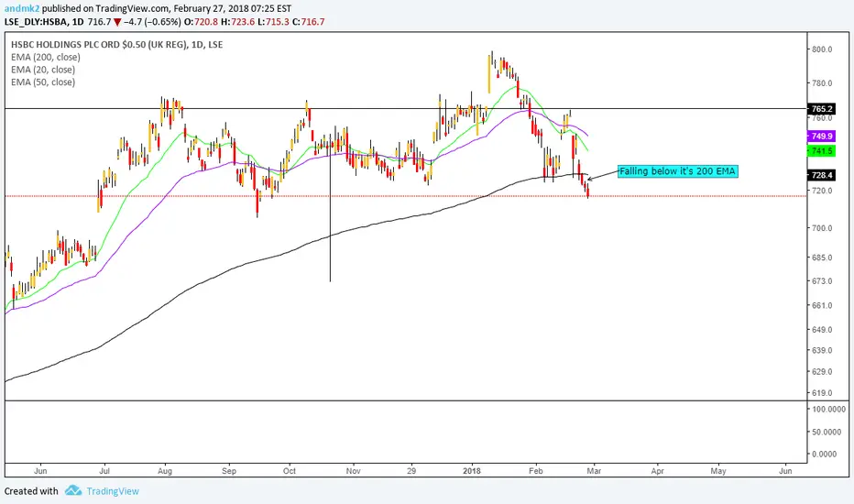The width and height of the screenshot is (854, 504).
Task: Select the EMA (50, close) indicator label
Action: pos(43,82)
